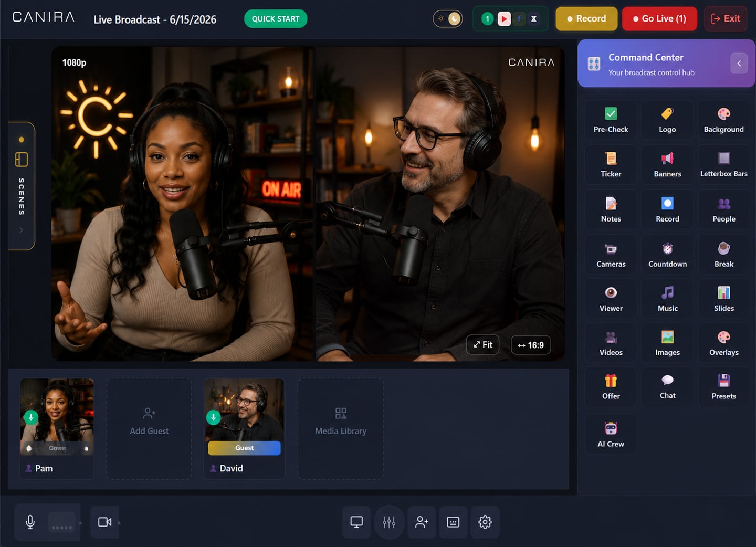This screenshot has height=547, width=756.
Task: Toggle David's green microphone badge
Action: 213,417
